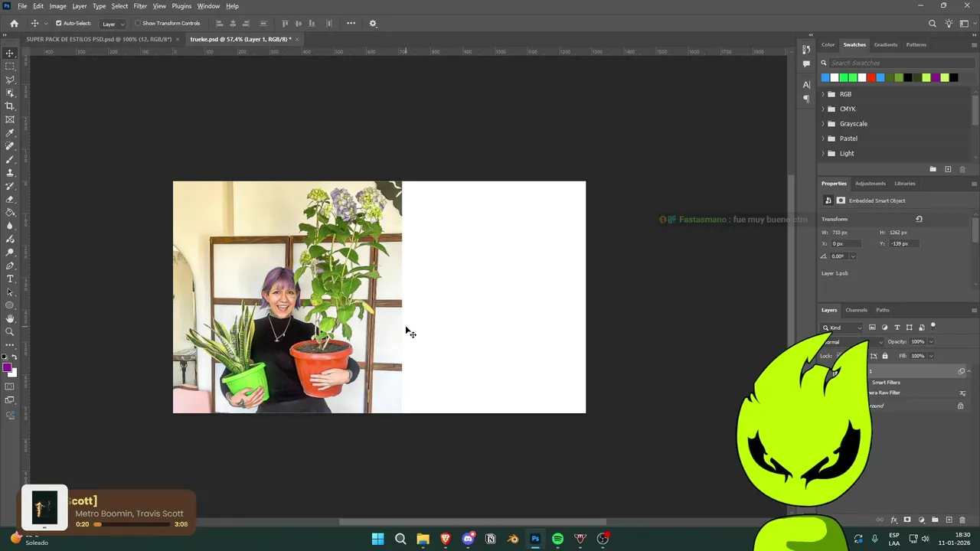Open the Comments panel icon
This screenshot has height=551, width=980.
(x=806, y=64)
